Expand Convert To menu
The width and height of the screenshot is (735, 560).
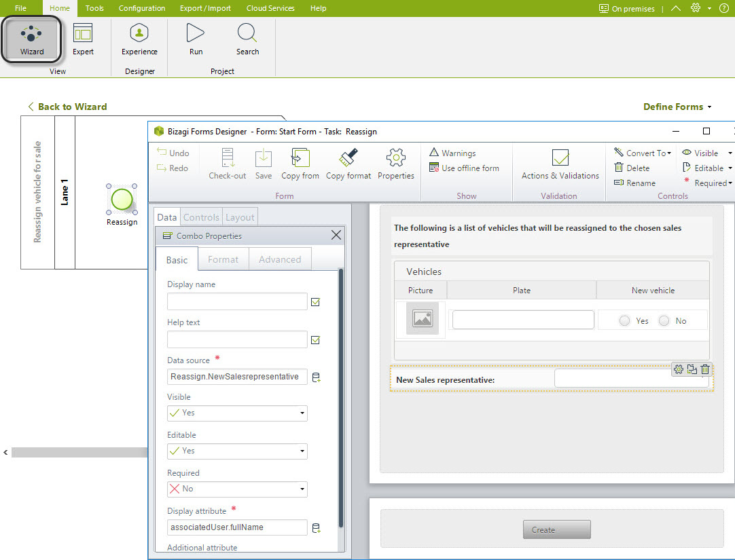643,153
